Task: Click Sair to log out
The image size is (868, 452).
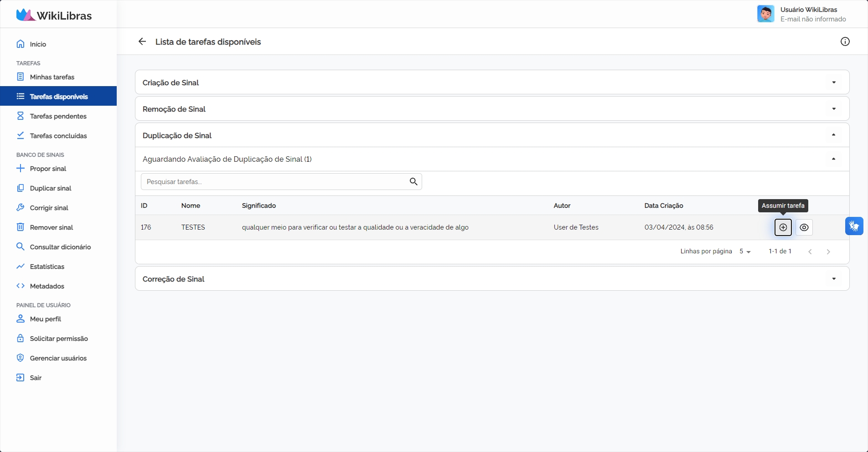Action: [36, 378]
